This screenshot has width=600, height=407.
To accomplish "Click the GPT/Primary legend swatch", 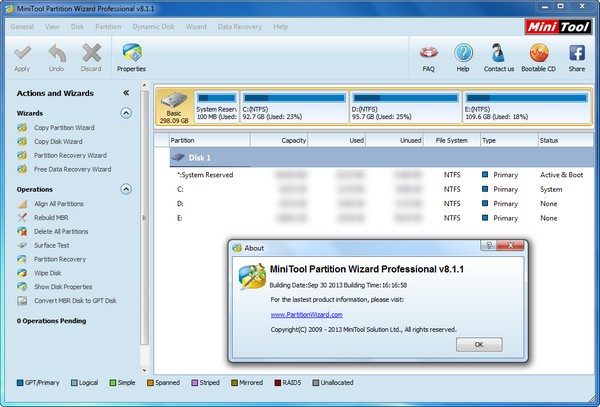I will [20, 383].
